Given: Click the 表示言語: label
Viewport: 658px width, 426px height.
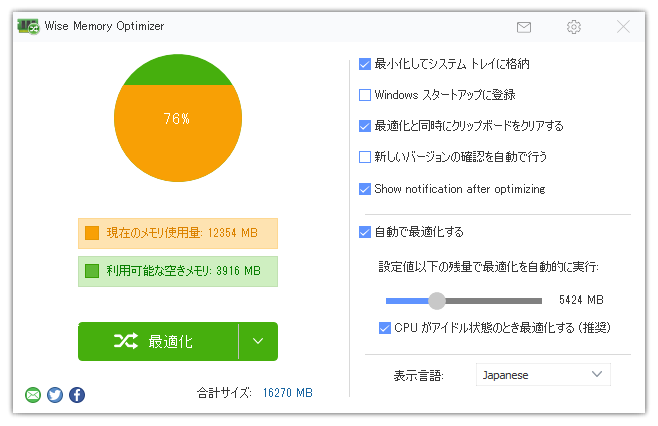Looking at the screenshot, I should (418, 375).
